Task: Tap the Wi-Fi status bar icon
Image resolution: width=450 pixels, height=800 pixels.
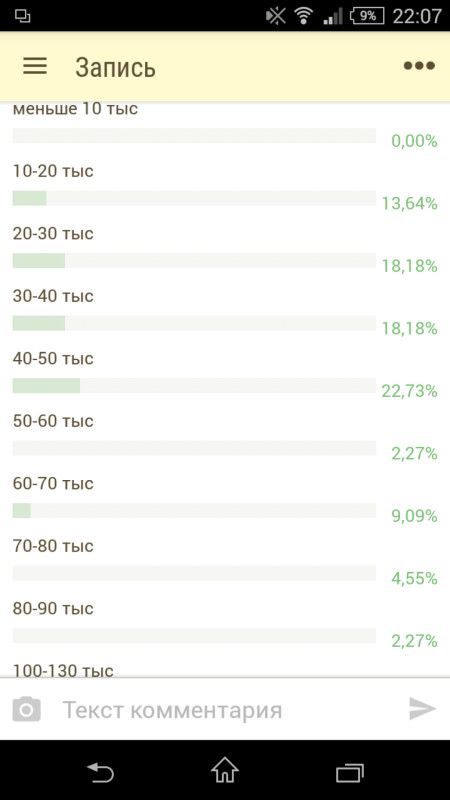Action: 303,16
